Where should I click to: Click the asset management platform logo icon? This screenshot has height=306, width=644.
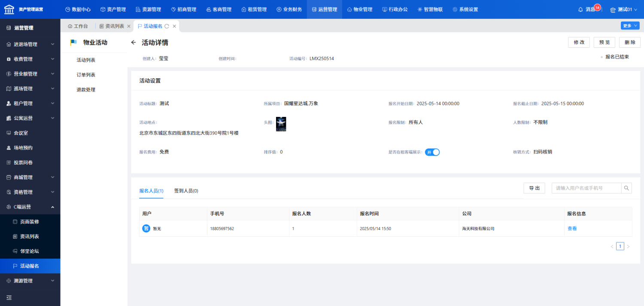9,9
